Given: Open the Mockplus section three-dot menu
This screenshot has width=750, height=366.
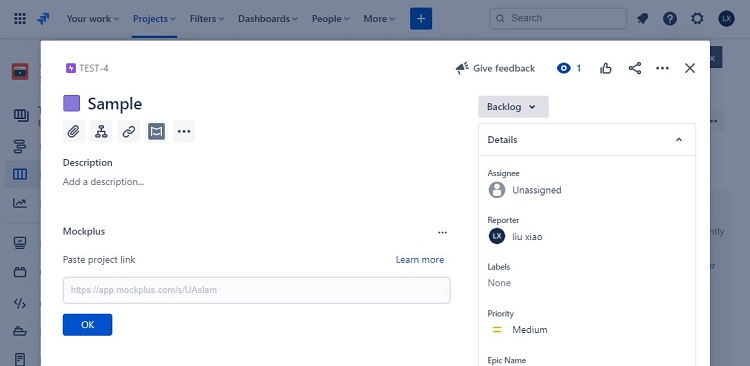Looking at the screenshot, I should coord(442,233).
